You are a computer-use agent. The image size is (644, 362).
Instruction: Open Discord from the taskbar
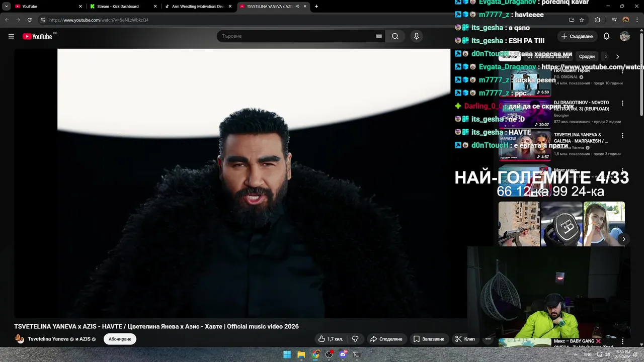click(343, 354)
